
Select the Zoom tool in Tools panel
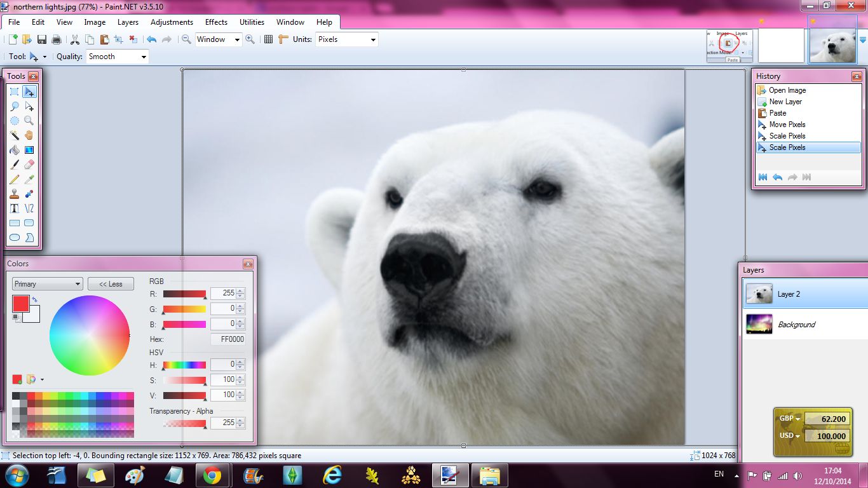(29, 121)
